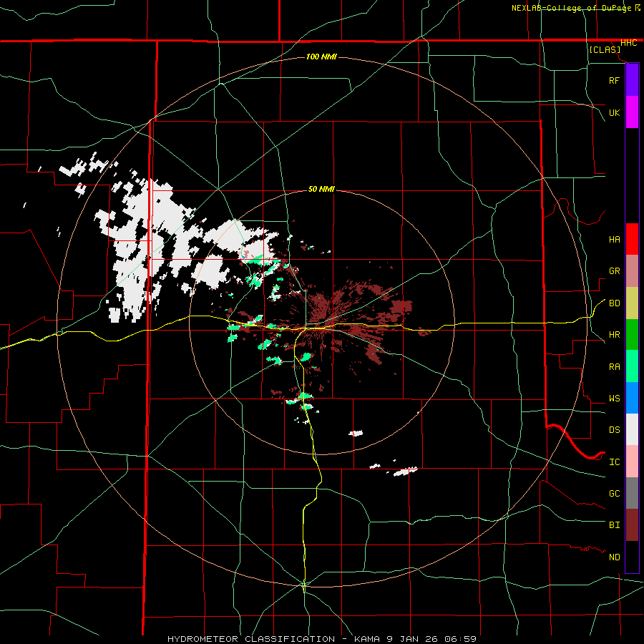The height and width of the screenshot is (644, 644).
Task: Pick the RA light green swatch
Action: coord(632,366)
